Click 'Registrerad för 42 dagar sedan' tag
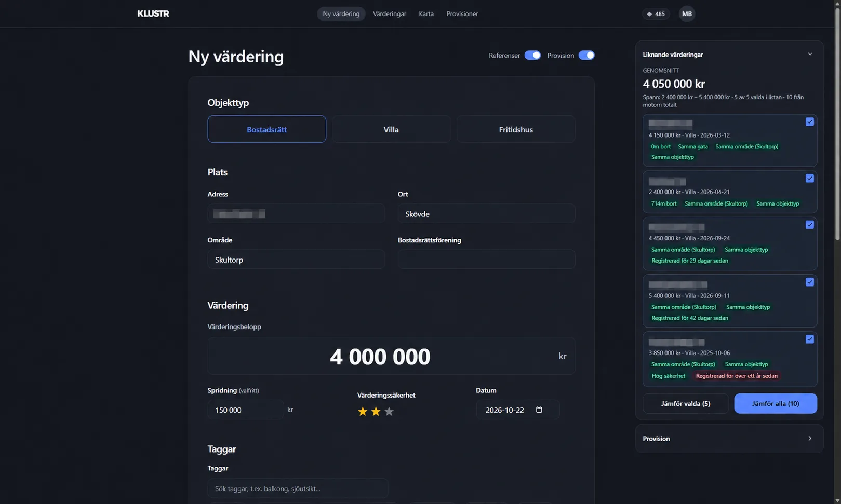Image resolution: width=841 pixels, height=504 pixels. point(689,318)
